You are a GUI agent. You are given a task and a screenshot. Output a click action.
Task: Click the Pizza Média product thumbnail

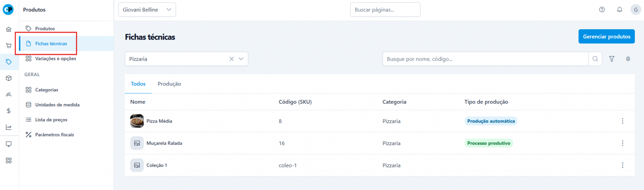tap(137, 121)
